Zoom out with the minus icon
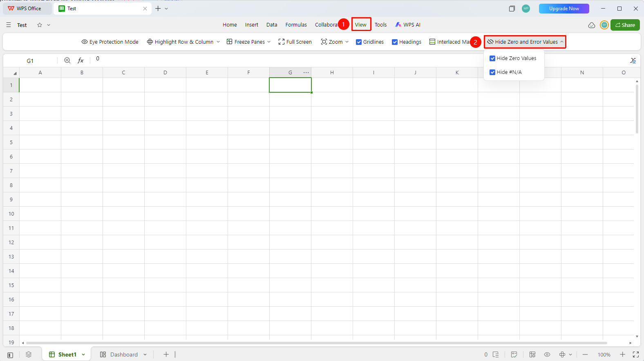644x361 pixels. pyautogui.click(x=585, y=354)
